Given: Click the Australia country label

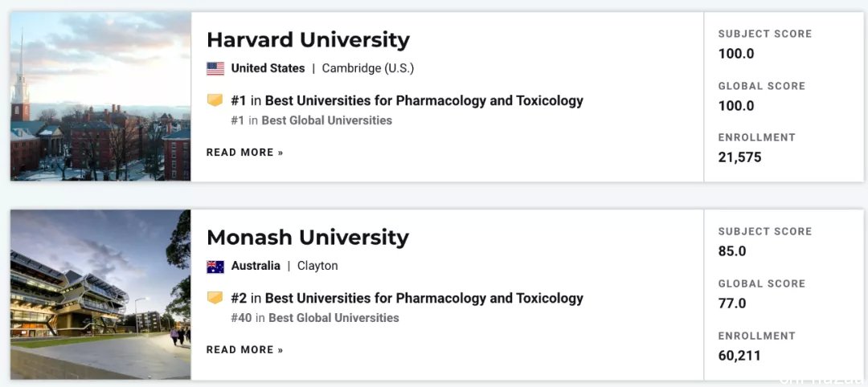Looking at the screenshot, I should [256, 266].
